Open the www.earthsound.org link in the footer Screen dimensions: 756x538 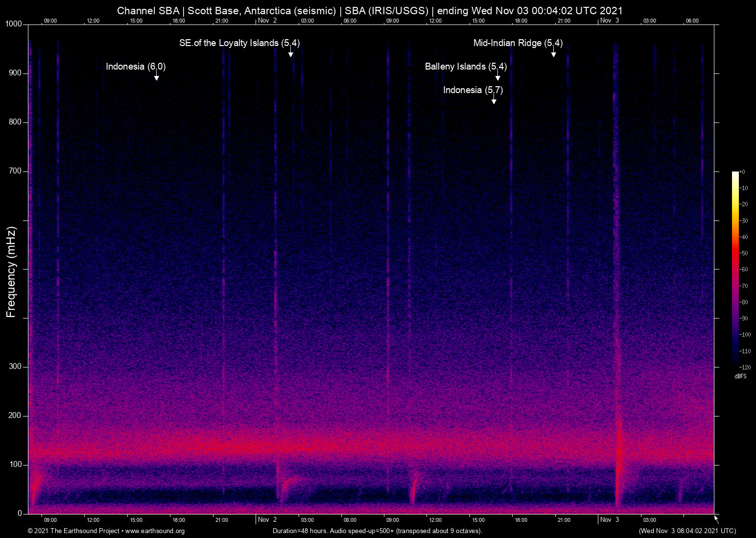(155, 531)
